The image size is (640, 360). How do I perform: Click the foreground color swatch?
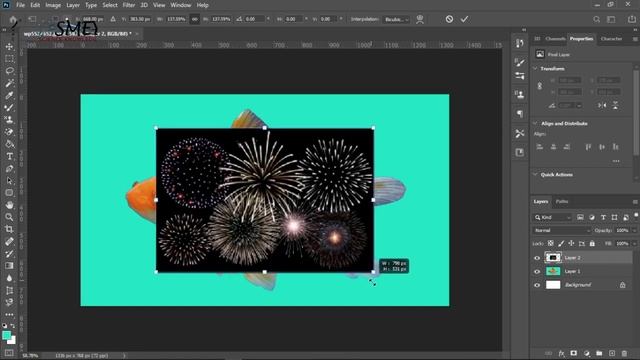7,336
